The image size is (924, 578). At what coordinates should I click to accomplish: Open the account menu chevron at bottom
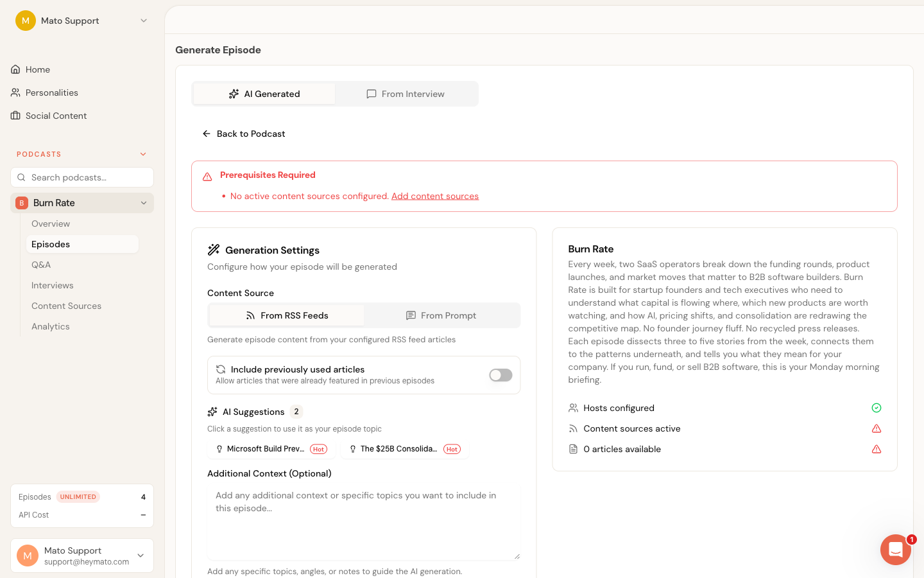pos(141,556)
